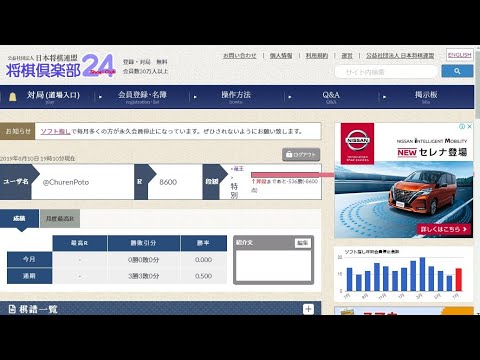Click the サイト内検索 search field

pos(386,72)
